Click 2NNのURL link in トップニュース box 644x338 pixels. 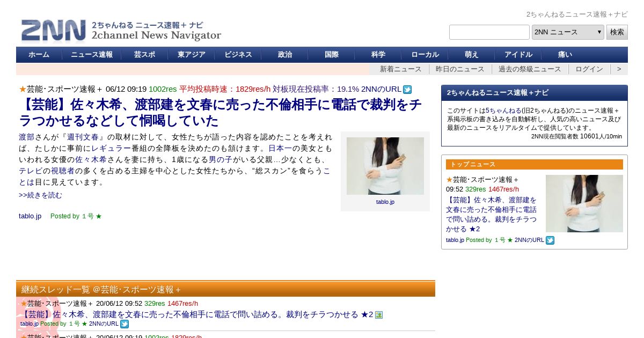(529, 240)
